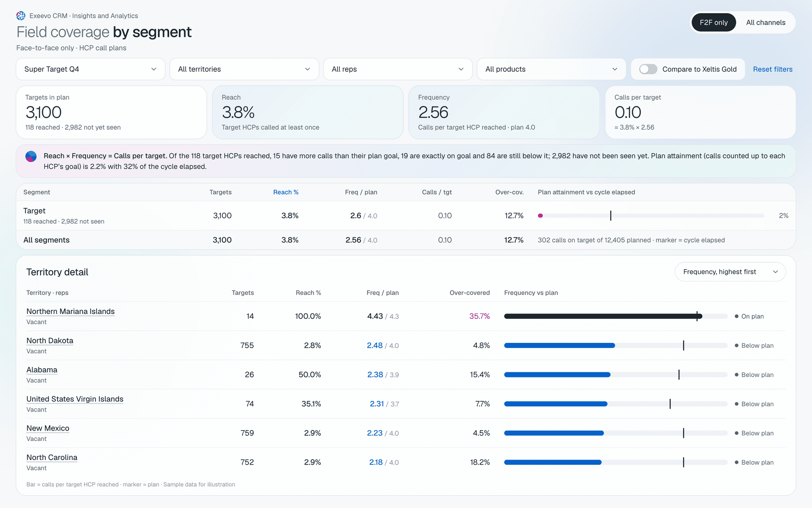Click the Freq / plan header in Territory detail

(x=383, y=292)
